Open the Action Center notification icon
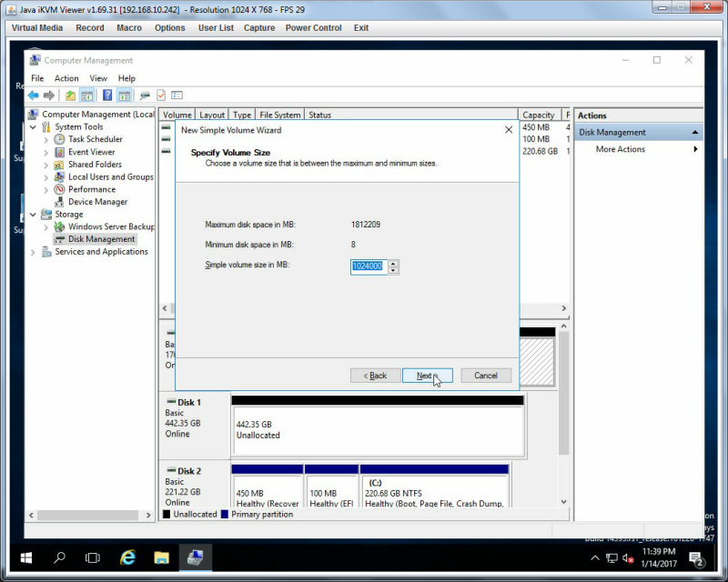Viewport: 728px width, 582px height. (696, 558)
